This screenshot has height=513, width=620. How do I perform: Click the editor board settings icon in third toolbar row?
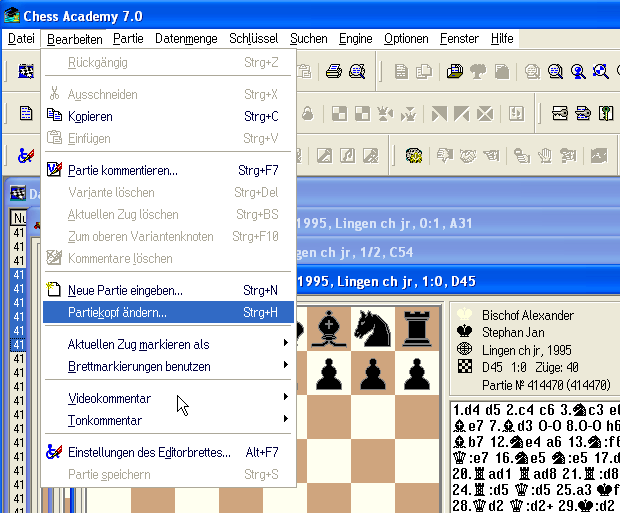click(x=26, y=155)
